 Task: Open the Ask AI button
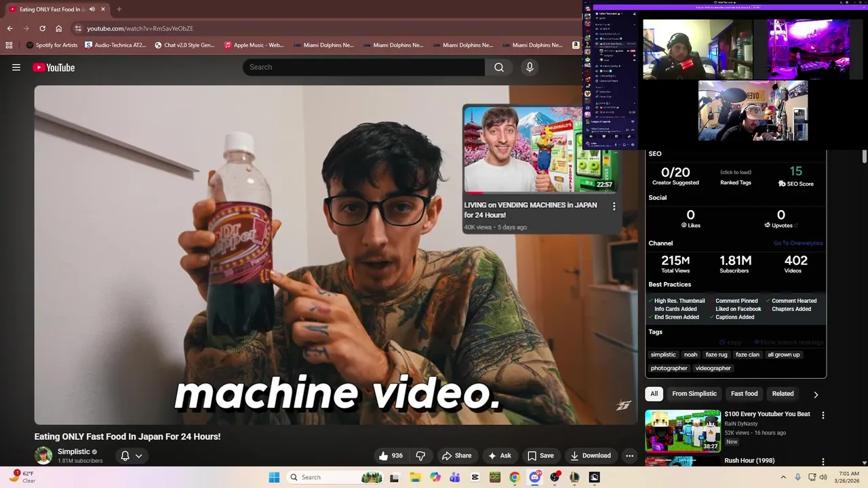point(500,455)
